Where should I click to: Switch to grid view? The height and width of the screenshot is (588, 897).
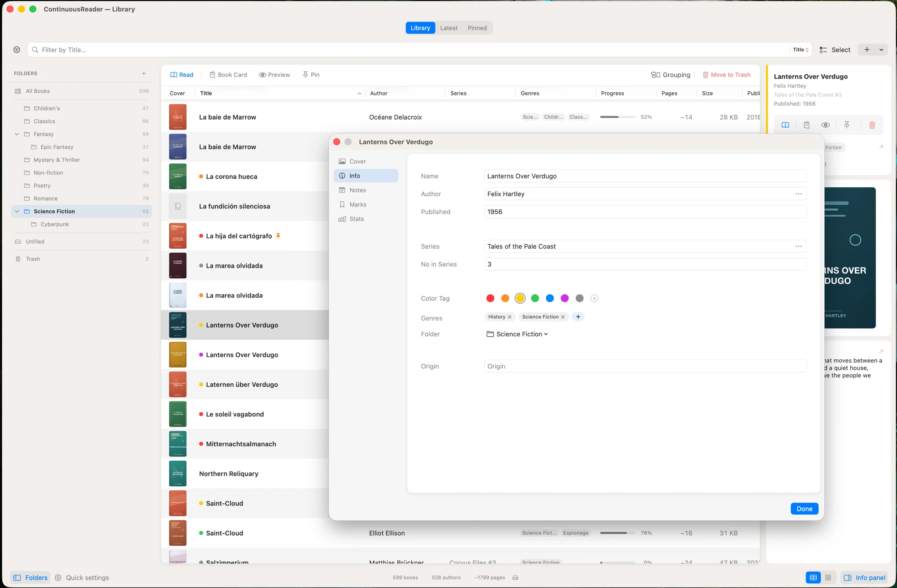pos(828,578)
